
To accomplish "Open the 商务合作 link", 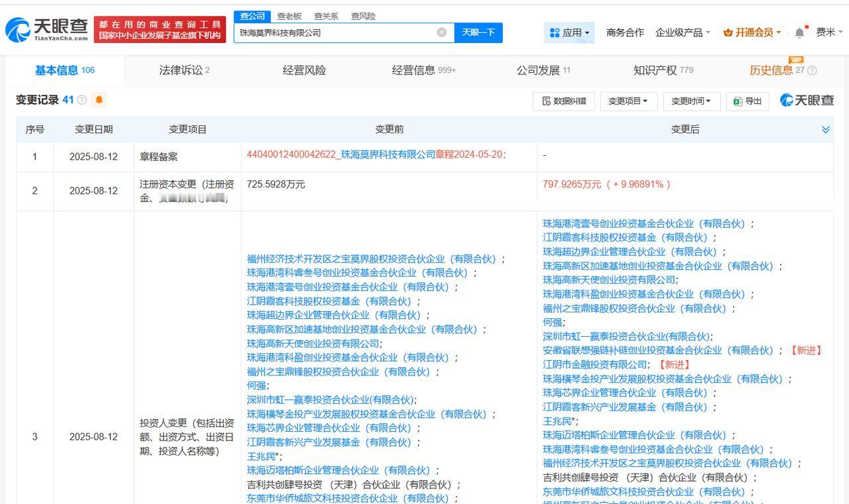I will (x=625, y=32).
